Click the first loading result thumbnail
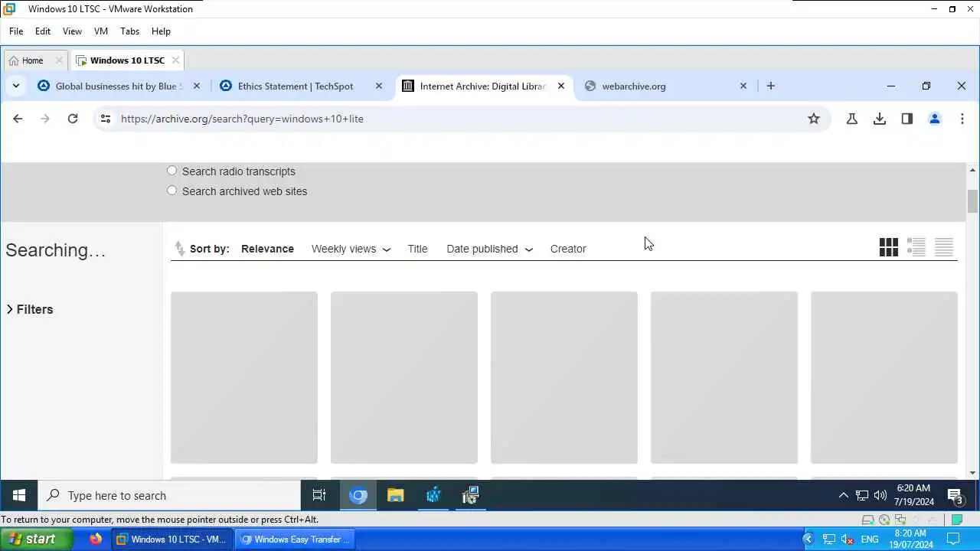Viewport: 980px width, 551px height. (244, 377)
